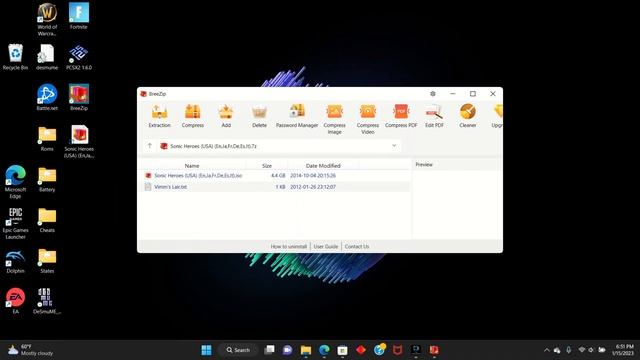Screen dimensions: 640x360
Task: Click the archive path field
Action: click(x=279, y=146)
